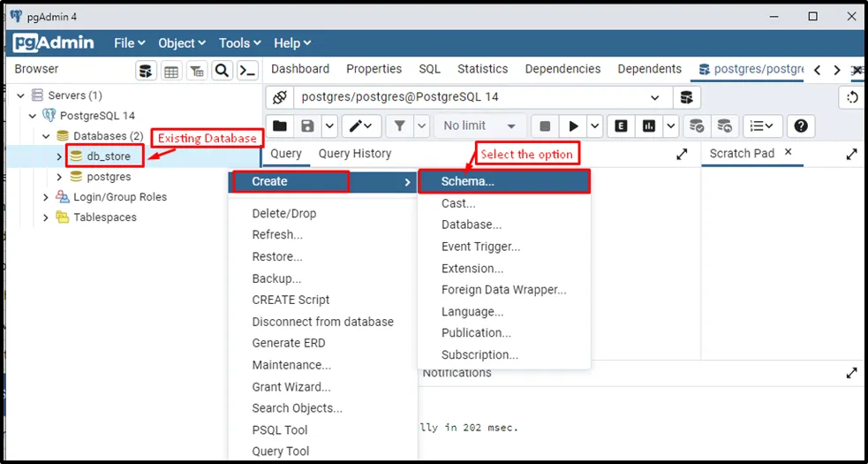Click the Save File disk icon
Viewport: 868px width, 464px height.
[x=307, y=126]
